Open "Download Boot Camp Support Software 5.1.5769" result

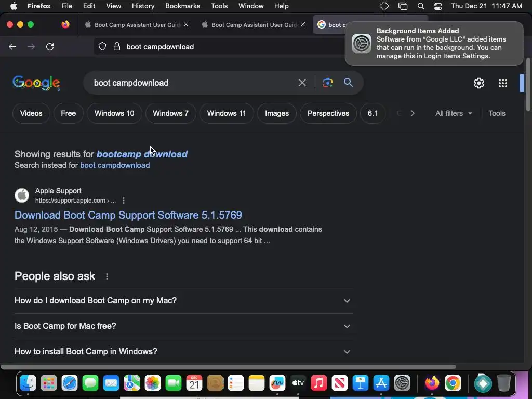click(128, 215)
